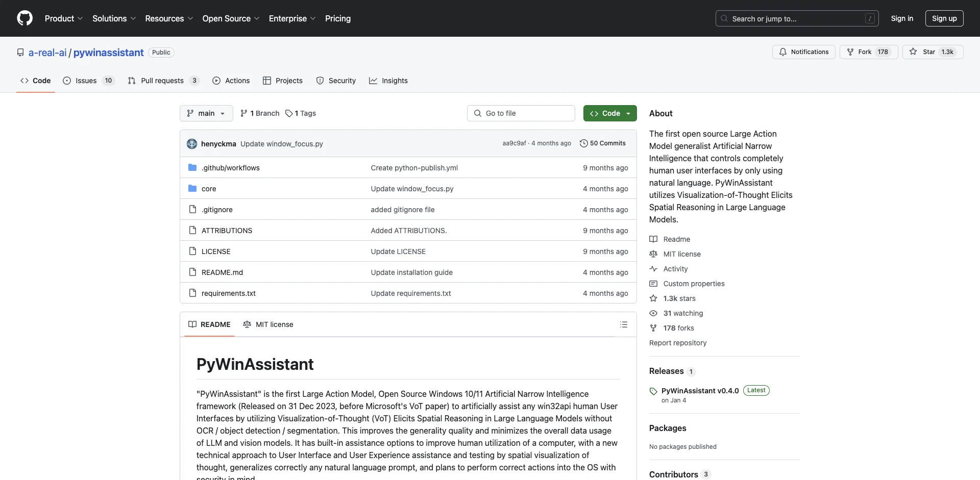This screenshot has width=980, height=480.
Task: Switch to the Insights tab
Action: point(388,81)
